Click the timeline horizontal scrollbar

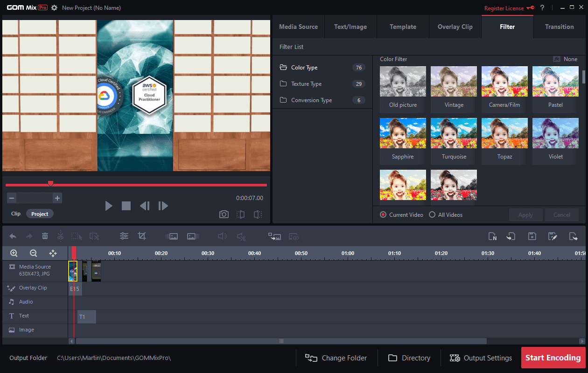pyautogui.click(x=281, y=341)
